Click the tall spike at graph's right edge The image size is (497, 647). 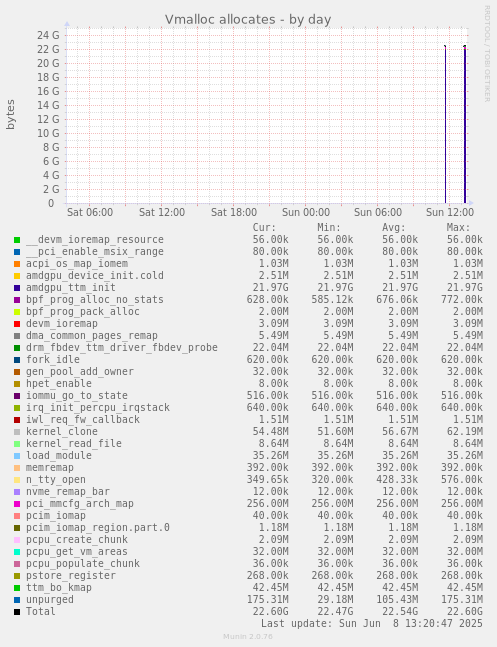pos(465,125)
